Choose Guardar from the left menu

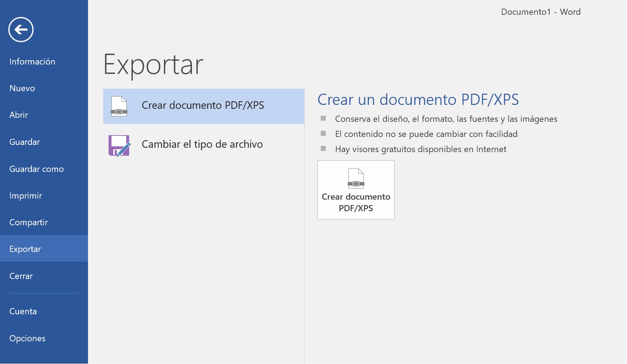tap(25, 142)
